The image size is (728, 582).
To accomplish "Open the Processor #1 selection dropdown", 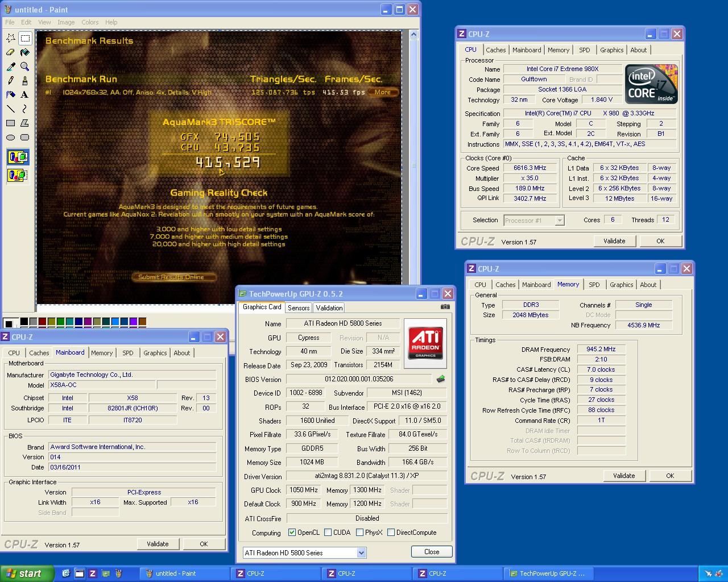I will pyautogui.click(x=559, y=221).
